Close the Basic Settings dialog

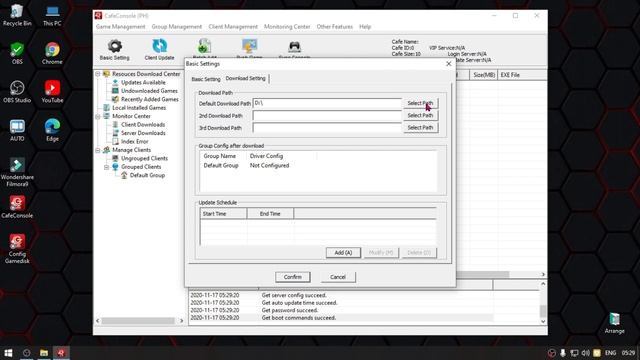(x=449, y=64)
